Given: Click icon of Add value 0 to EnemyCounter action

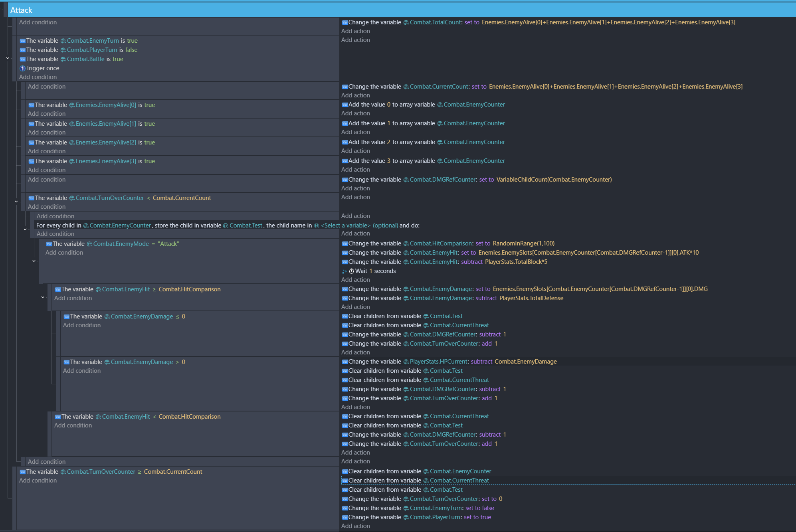Looking at the screenshot, I should [x=345, y=105].
